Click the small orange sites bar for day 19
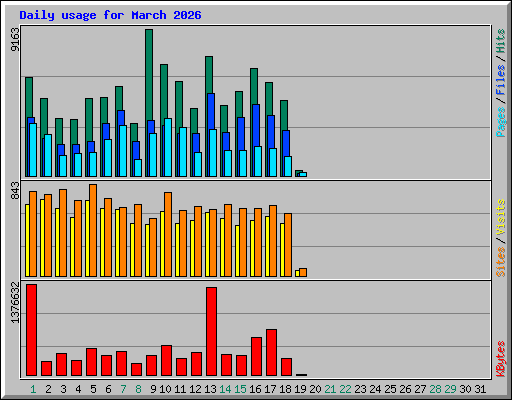 coord(303,272)
